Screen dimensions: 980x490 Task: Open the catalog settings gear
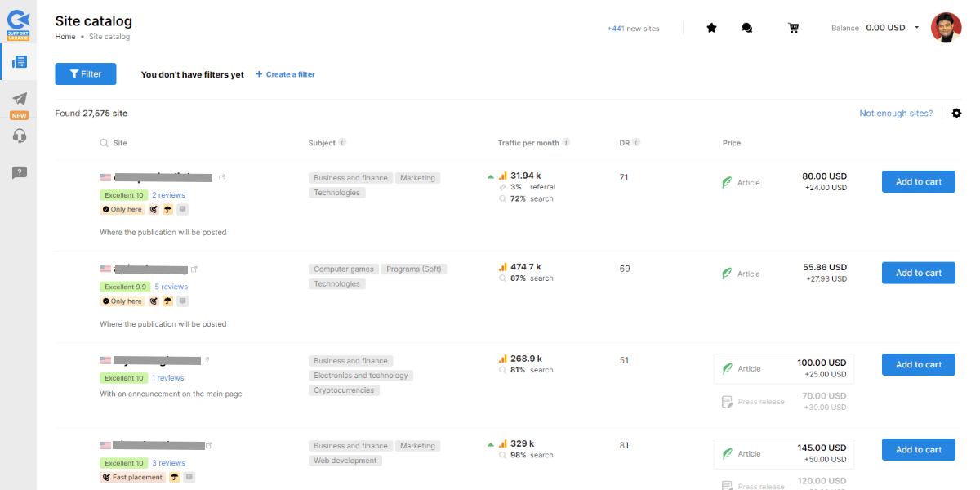tap(956, 113)
